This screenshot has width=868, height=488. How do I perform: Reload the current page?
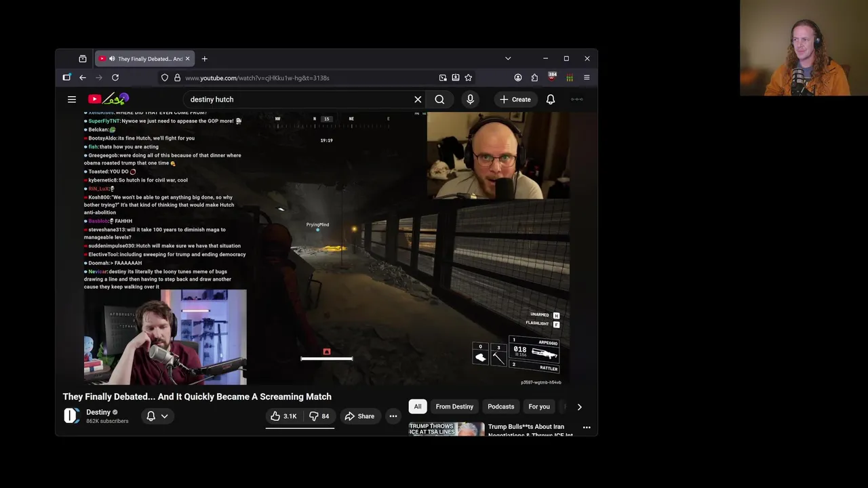pyautogui.click(x=115, y=78)
